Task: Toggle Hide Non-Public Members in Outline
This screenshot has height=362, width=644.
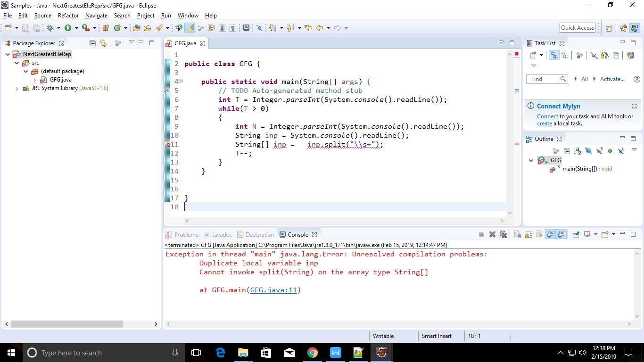Action: click(610, 151)
